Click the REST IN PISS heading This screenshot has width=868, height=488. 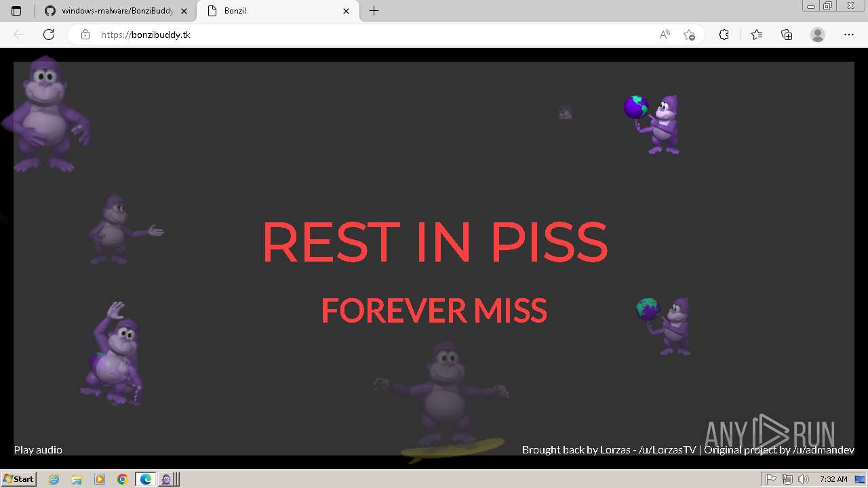tap(435, 242)
